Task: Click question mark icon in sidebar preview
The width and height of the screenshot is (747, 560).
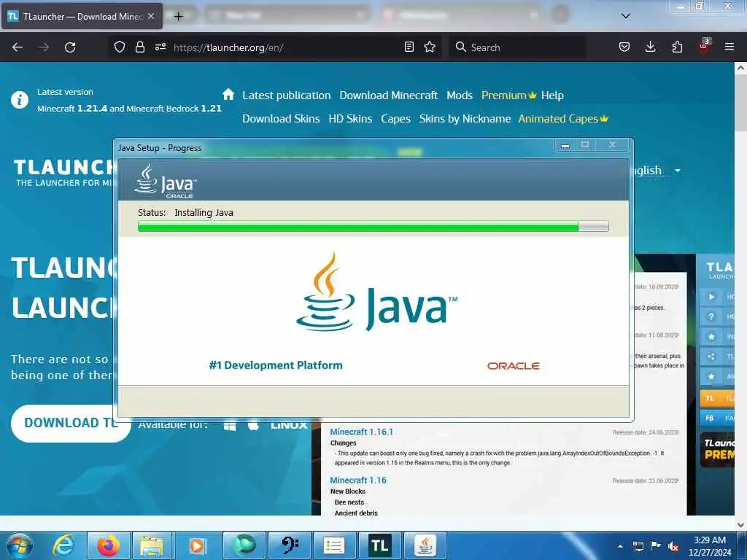Action: click(711, 316)
